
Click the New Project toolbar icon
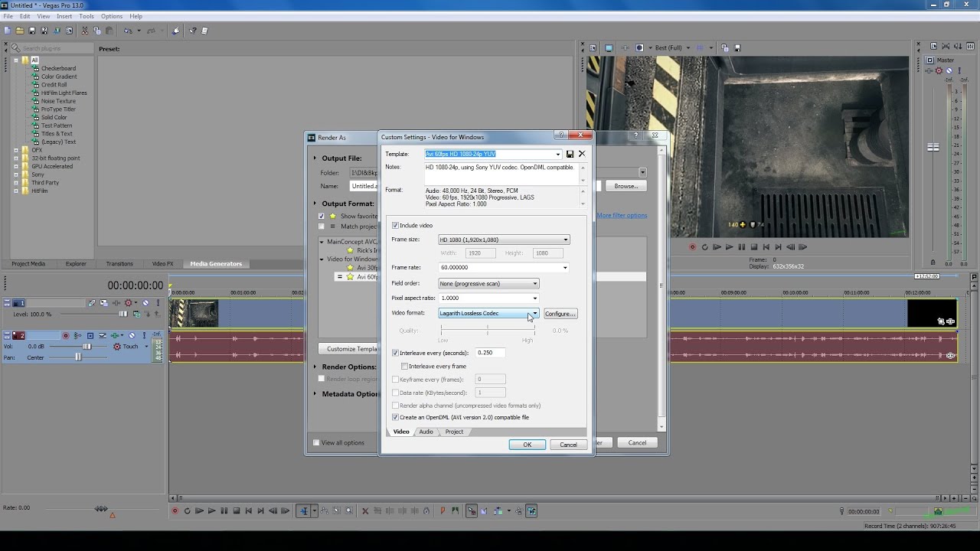[7, 31]
